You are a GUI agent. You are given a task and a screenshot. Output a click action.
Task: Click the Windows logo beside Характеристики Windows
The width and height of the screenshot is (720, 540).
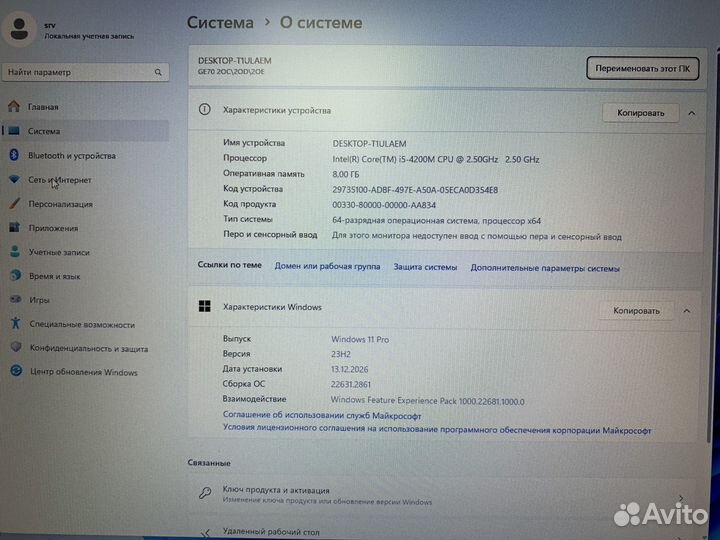click(205, 306)
